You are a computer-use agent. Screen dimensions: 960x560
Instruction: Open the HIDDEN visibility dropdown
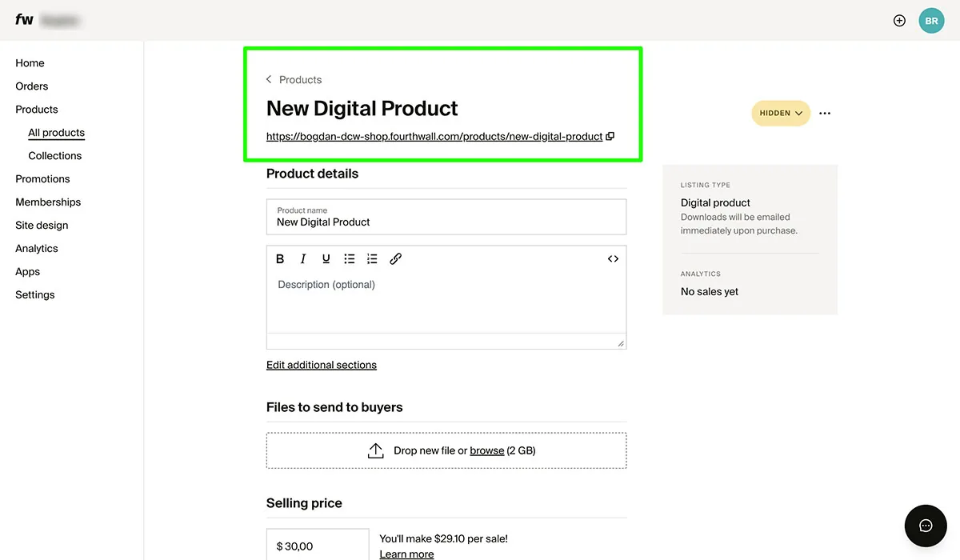coord(780,113)
